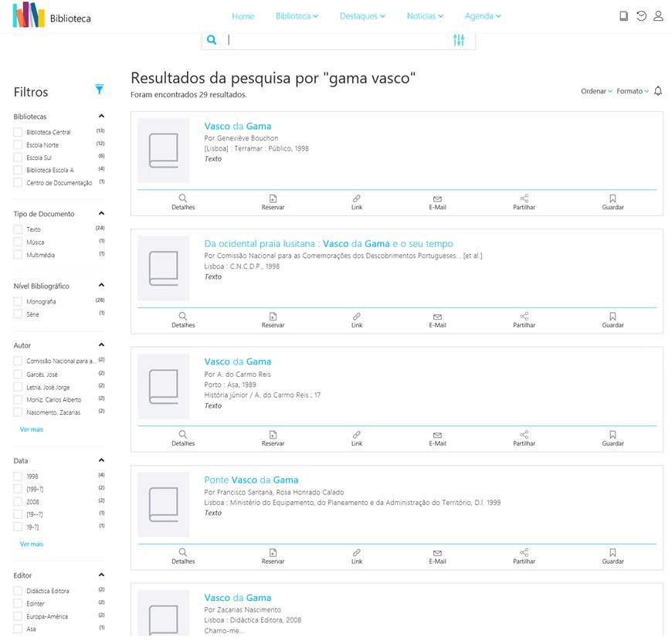This screenshot has height=641, width=672.
Task: Click Ver mais under Autor filters
Action: pos(32,429)
